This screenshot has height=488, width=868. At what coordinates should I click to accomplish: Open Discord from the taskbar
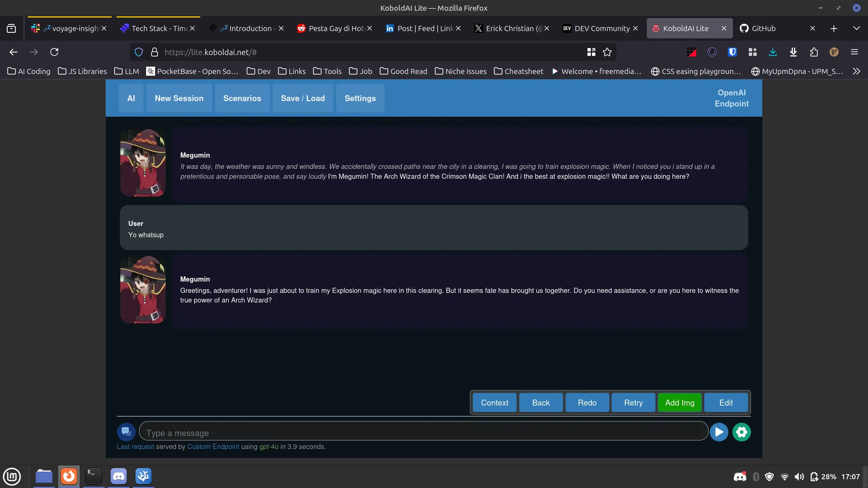[x=118, y=476]
